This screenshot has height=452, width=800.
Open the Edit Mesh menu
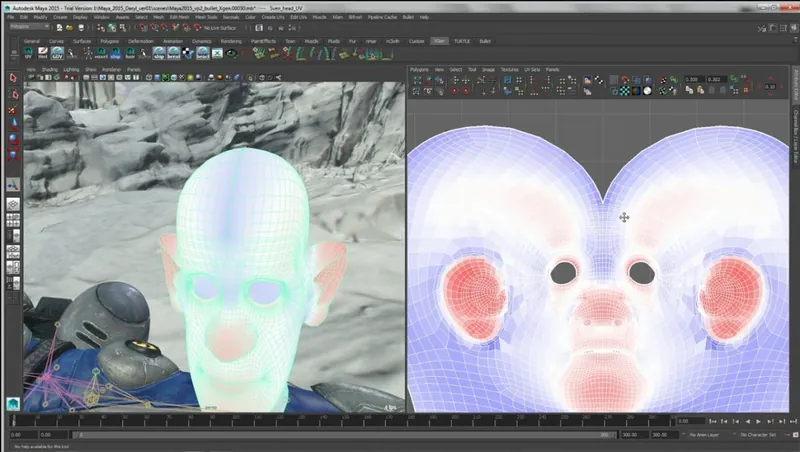tap(179, 17)
